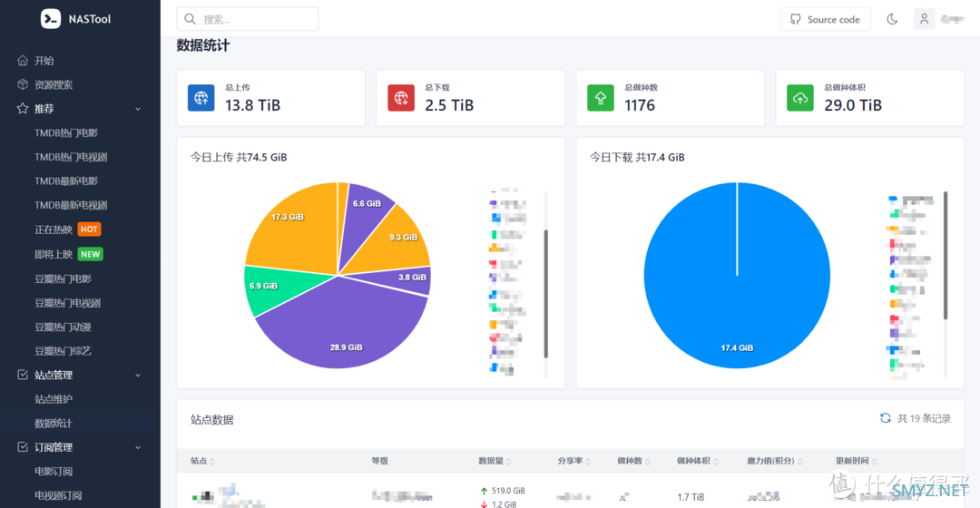Click the 搜索 search field
This screenshot has height=508, width=980.
click(x=248, y=19)
